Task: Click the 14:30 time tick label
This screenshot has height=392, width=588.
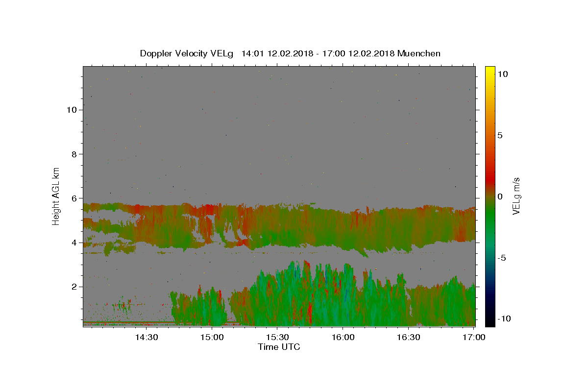Action: tap(146, 337)
